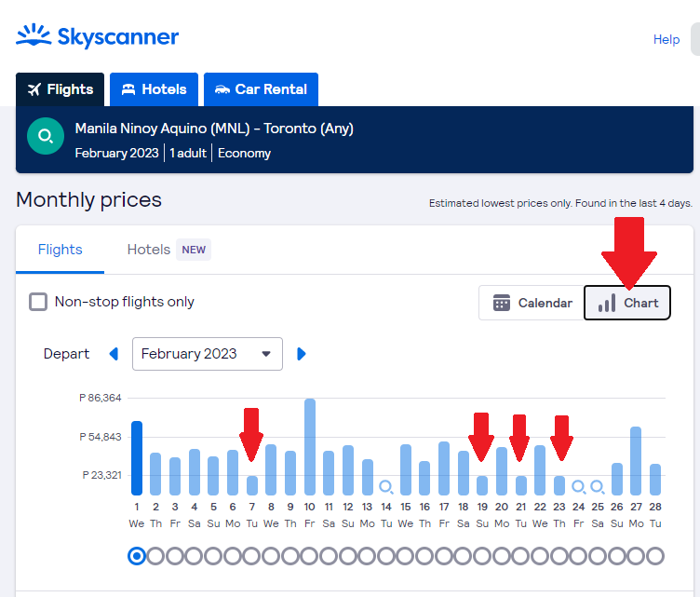Select the price bar for day 19
The image size is (700, 597).
tap(482, 485)
